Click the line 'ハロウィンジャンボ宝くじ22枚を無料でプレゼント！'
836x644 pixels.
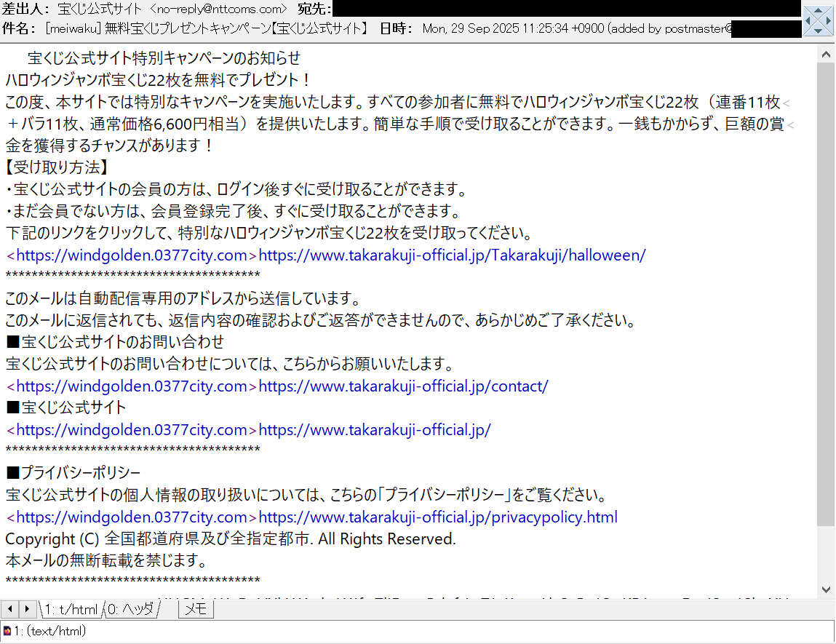(x=159, y=80)
